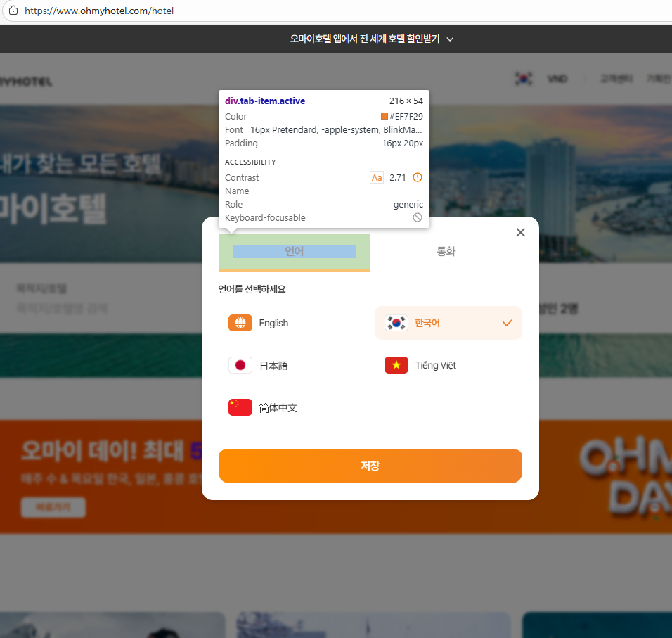Viewport: 672px width, 638px height.
Task: Click the Korean flag icon in page header
Action: 523,79
